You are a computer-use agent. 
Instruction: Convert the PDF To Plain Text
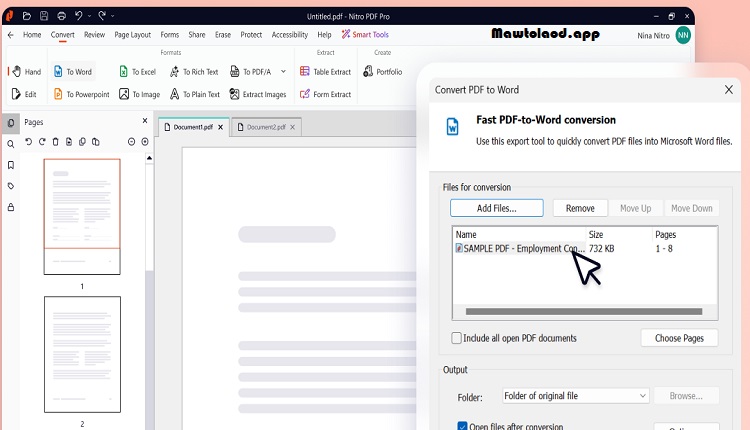pyautogui.click(x=195, y=94)
